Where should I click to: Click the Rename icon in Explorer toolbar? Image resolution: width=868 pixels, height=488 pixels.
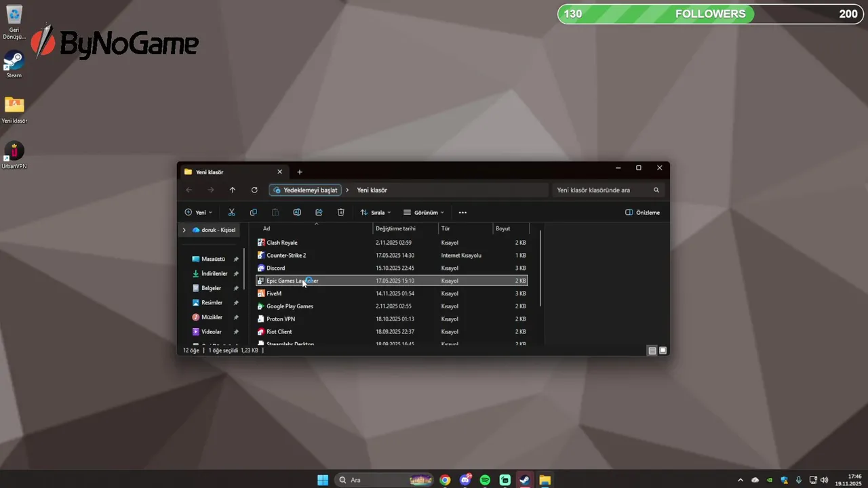pyautogui.click(x=297, y=212)
